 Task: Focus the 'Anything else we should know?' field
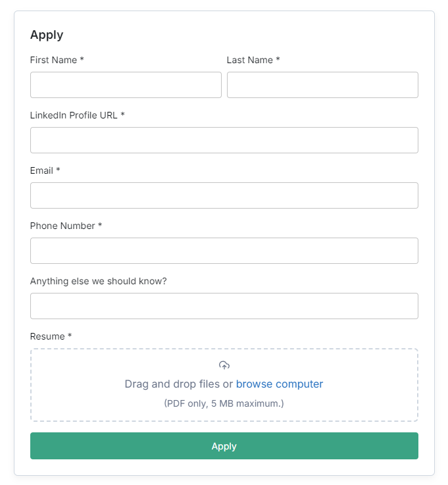[x=224, y=306]
